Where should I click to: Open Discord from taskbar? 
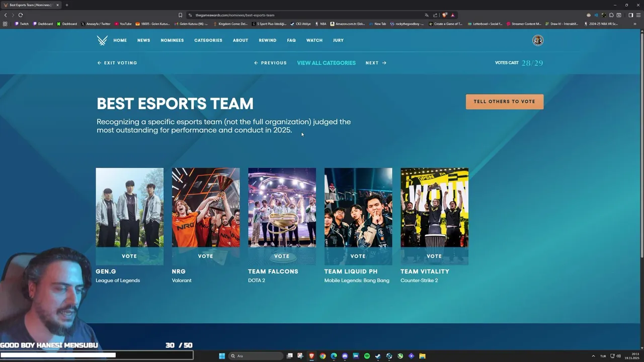[x=345, y=356]
